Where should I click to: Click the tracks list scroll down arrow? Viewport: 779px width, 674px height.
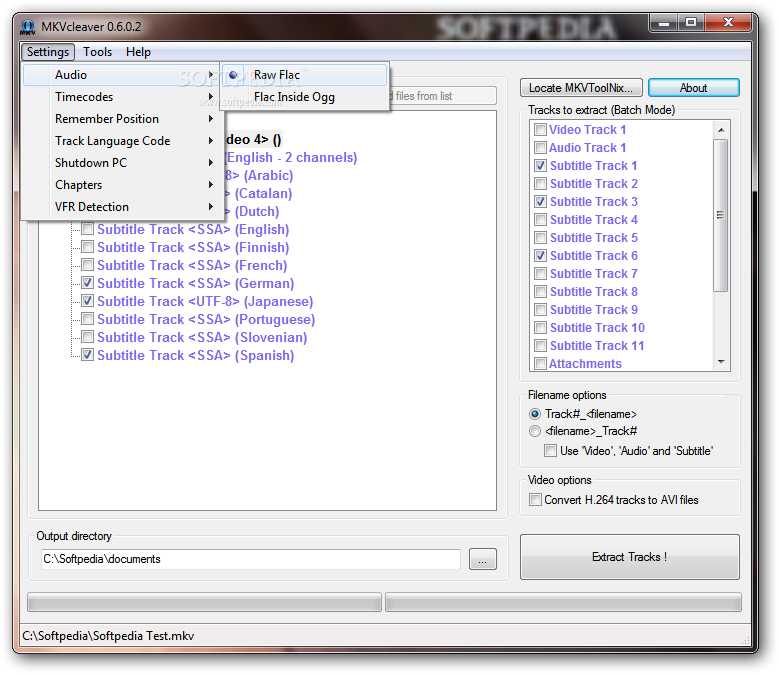coord(721,362)
